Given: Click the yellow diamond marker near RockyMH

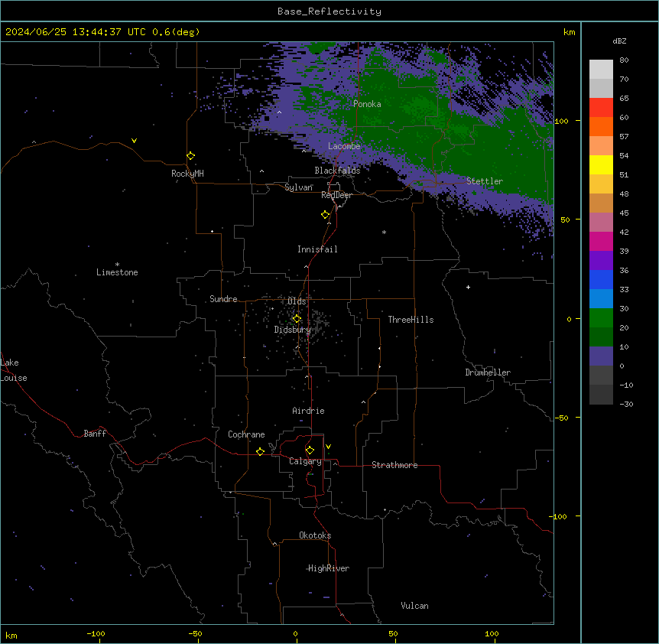Looking at the screenshot, I should (190, 156).
